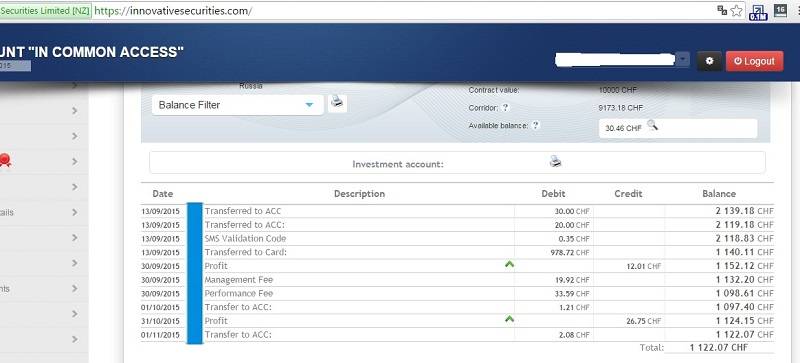Click the Total 1 122.07 CHF value
800x363 pixels.
point(719,347)
